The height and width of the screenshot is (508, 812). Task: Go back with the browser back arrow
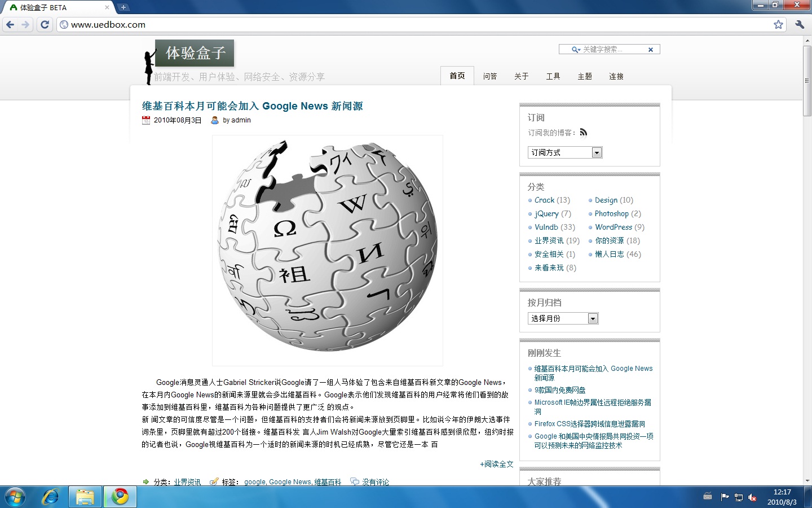(x=10, y=24)
